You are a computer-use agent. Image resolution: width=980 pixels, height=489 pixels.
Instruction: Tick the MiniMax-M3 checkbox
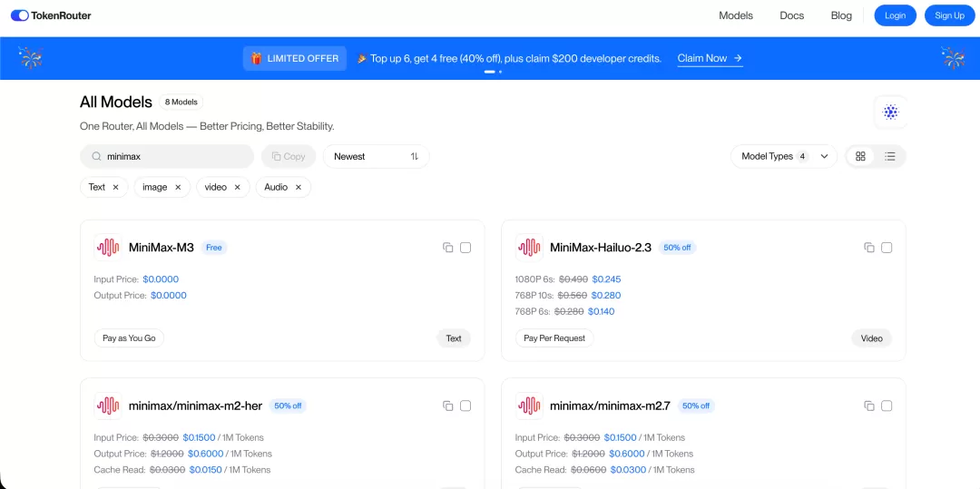pyautogui.click(x=465, y=248)
